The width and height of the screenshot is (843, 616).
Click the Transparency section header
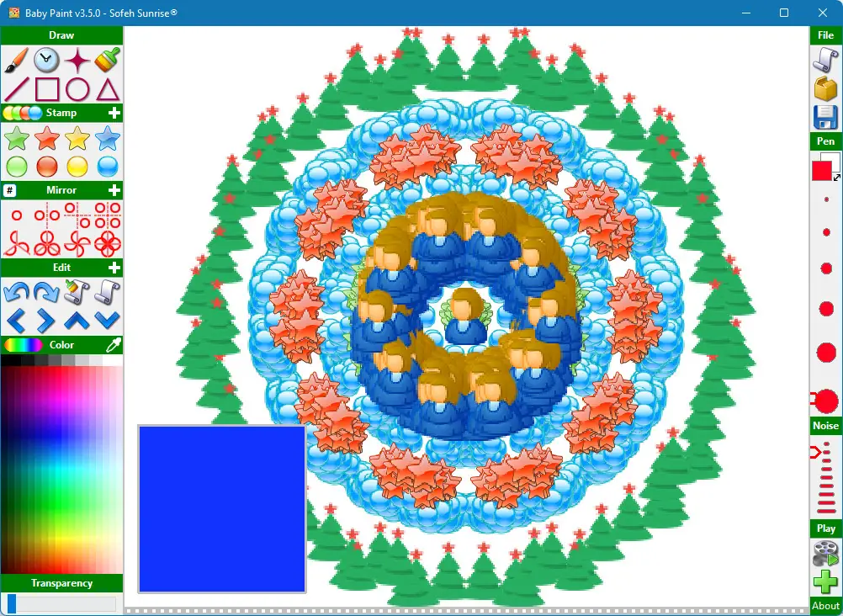point(61,583)
